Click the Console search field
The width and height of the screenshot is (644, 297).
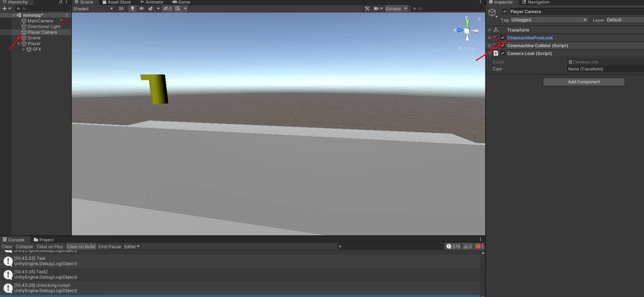(390, 247)
